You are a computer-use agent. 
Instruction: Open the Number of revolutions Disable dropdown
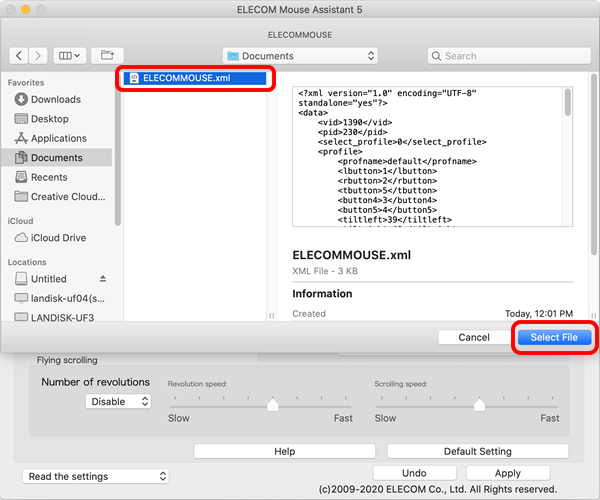point(118,402)
